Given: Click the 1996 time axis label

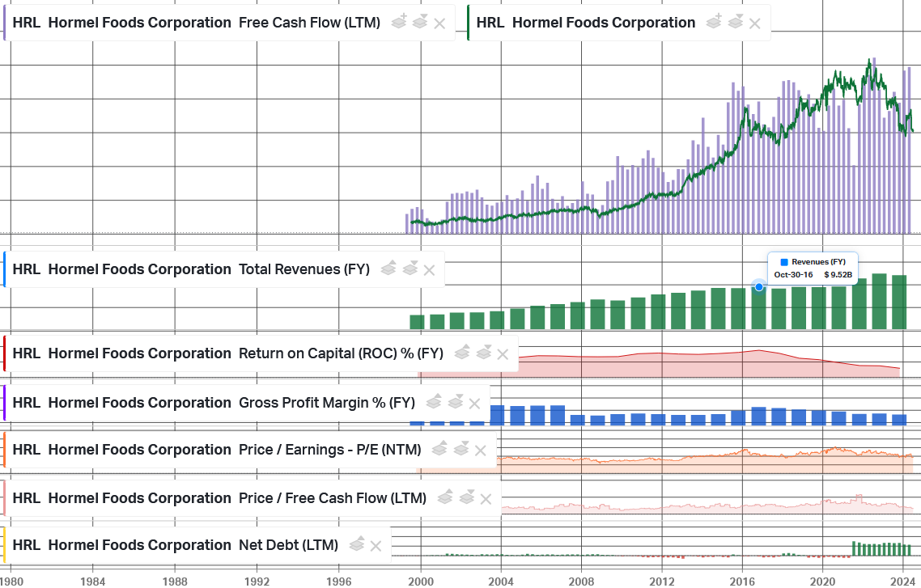Looking at the screenshot, I should click(339, 582).
